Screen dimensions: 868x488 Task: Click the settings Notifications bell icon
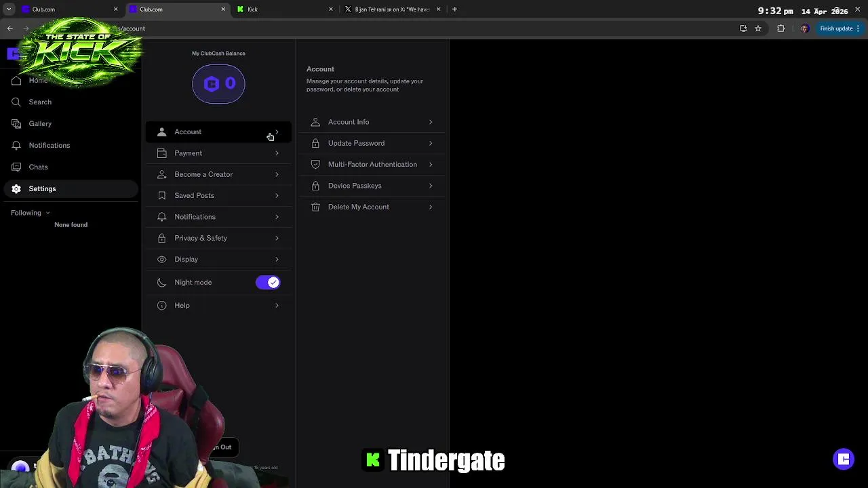[x=161, y=217]
